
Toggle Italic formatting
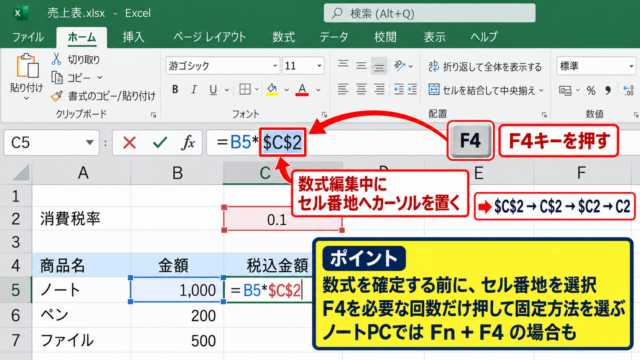(194, 89)
